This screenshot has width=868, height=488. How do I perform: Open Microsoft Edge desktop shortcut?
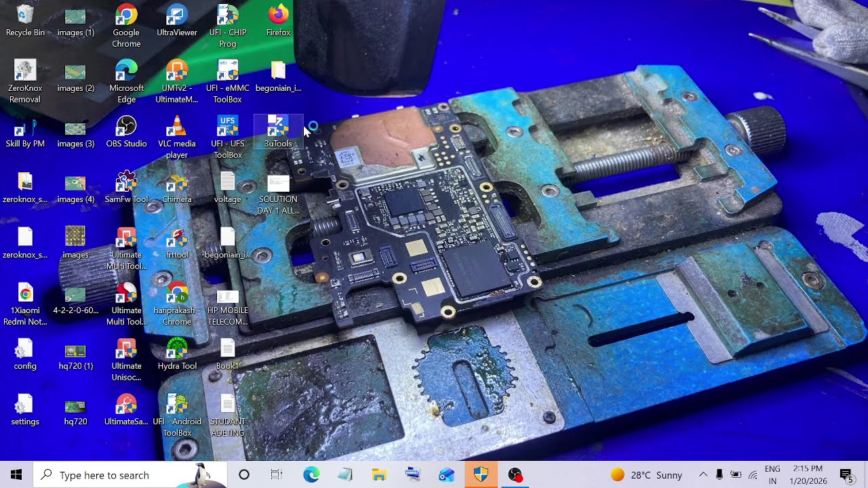[x=126, y=81]
